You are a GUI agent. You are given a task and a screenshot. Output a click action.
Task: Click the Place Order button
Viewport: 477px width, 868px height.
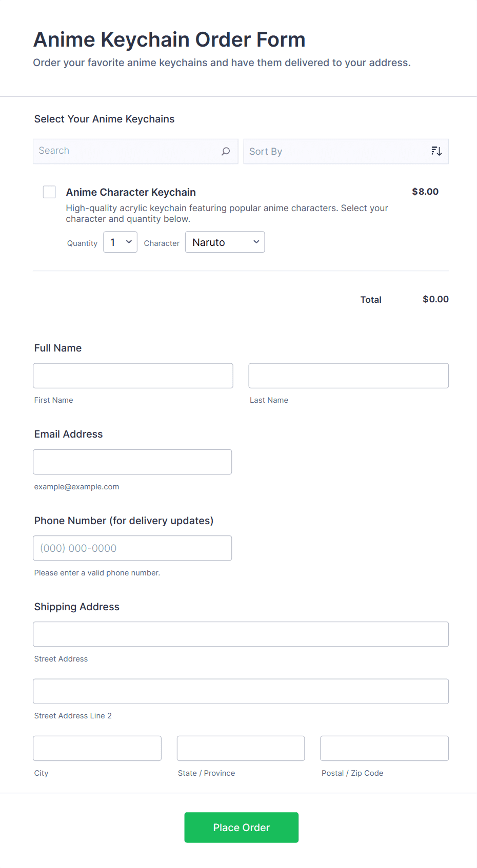point(241,828)
